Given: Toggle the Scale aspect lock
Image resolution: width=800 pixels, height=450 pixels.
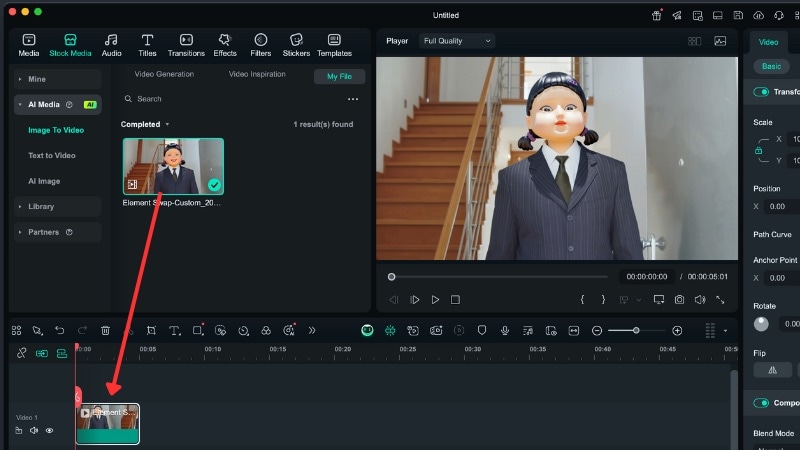Looking at the screenshot, I should (x=759, y=151).
